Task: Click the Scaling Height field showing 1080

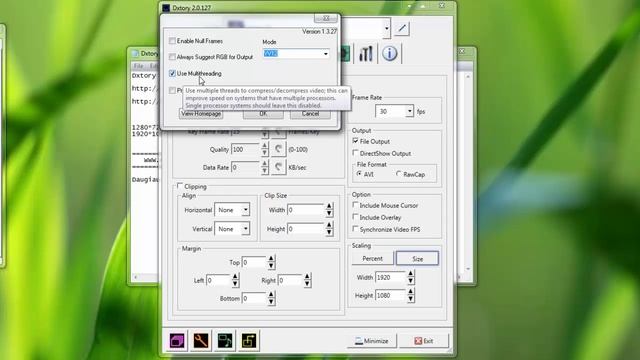Action: coord(390,295)
